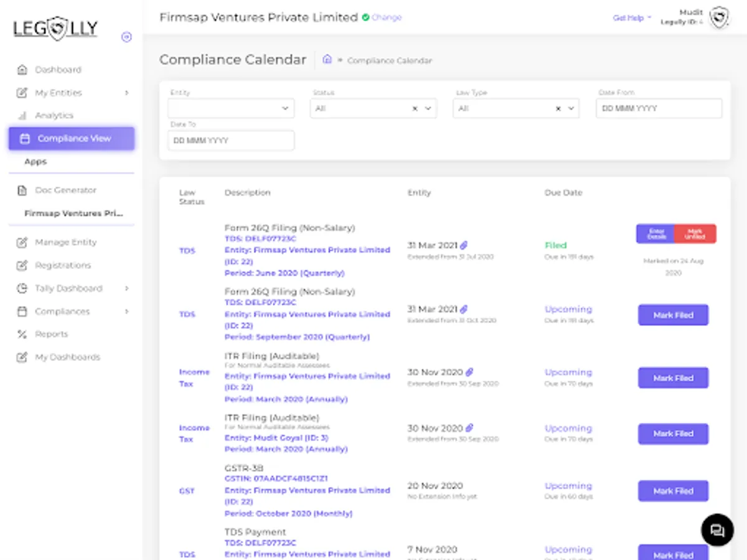Expand the Compliances sidebar submenu
747x560 pixels.
(126, 311)
